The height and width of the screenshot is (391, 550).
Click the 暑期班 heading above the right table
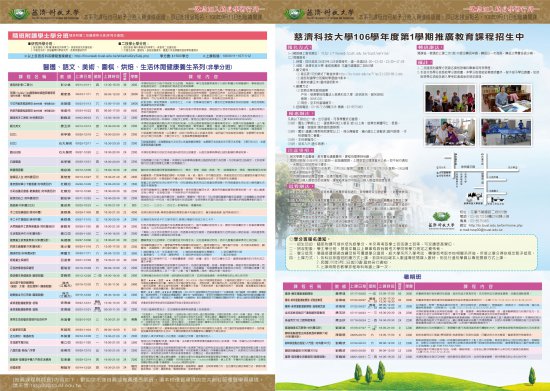tap(412, 277)
